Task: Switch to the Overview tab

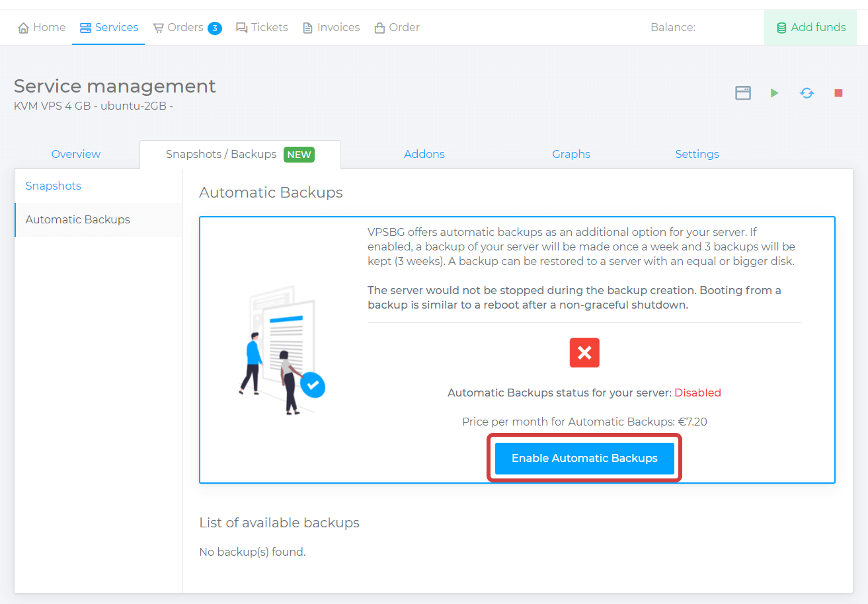Action: (76, 154)
